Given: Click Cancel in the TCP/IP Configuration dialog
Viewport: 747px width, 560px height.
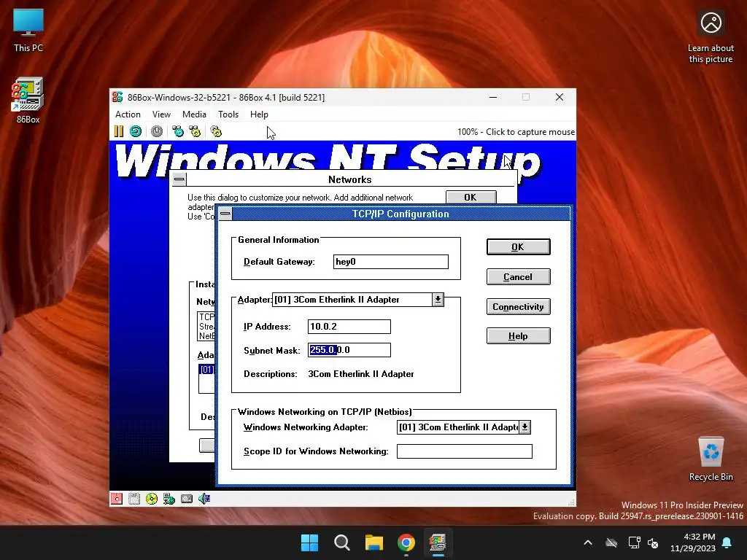Looking at the screenshot, I should 519,276.
